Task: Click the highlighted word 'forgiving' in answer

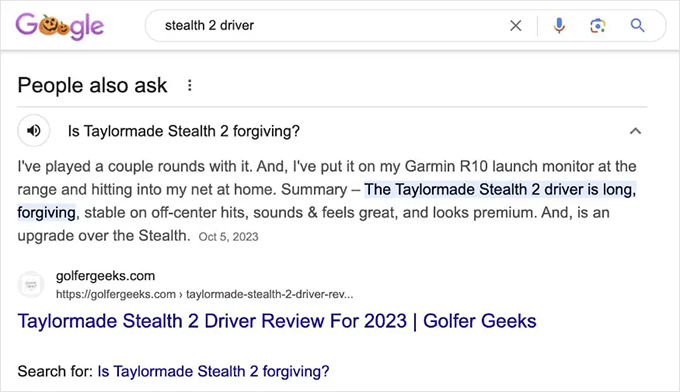Action: coord(46,212)
